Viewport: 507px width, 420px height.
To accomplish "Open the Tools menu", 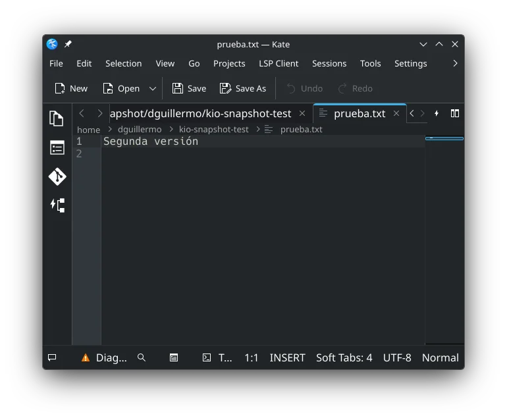I will tap(370, 63).
